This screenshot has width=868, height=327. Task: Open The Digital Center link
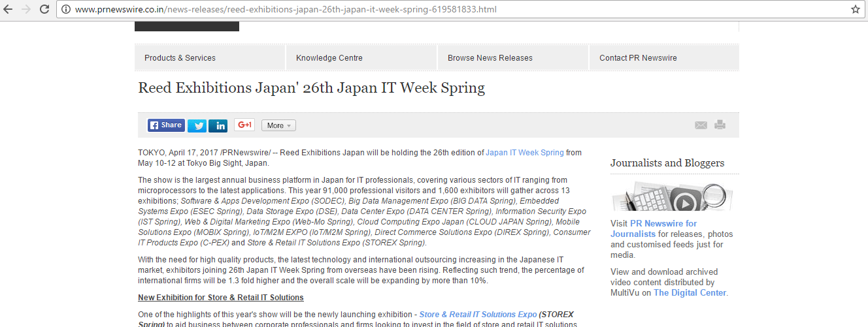(x=690, y=292)
